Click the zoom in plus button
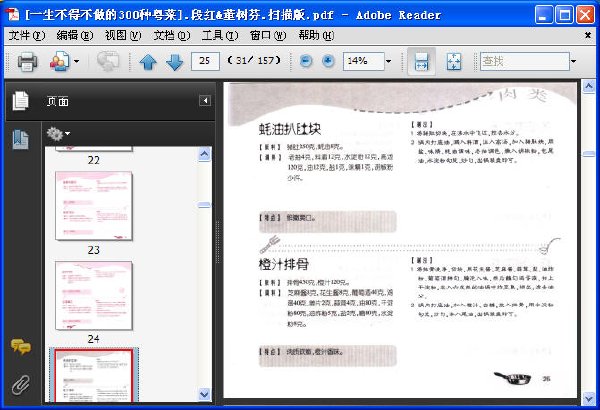The image size is (600, 410). (328, 61)
